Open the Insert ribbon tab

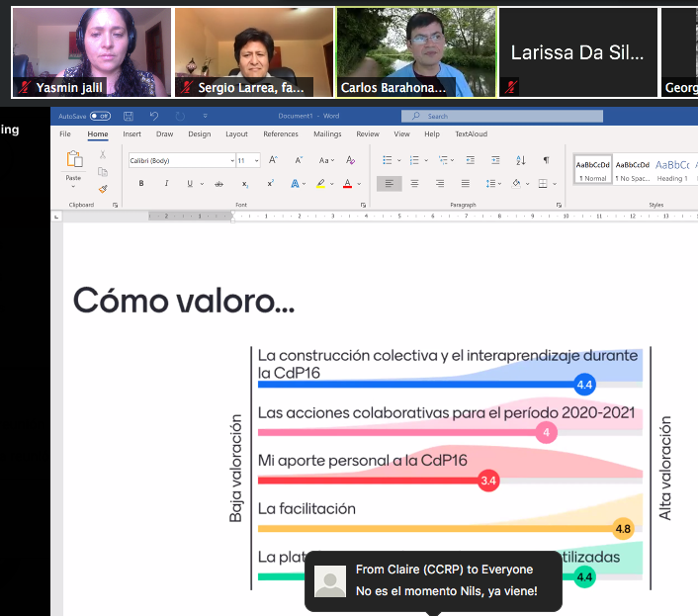click(131, 133)
